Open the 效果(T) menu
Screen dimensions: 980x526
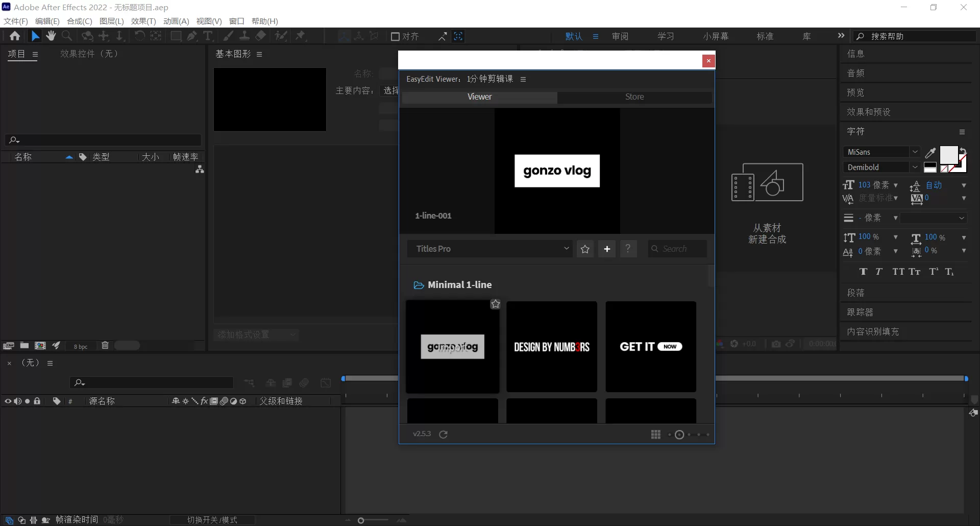click(143, 21)
